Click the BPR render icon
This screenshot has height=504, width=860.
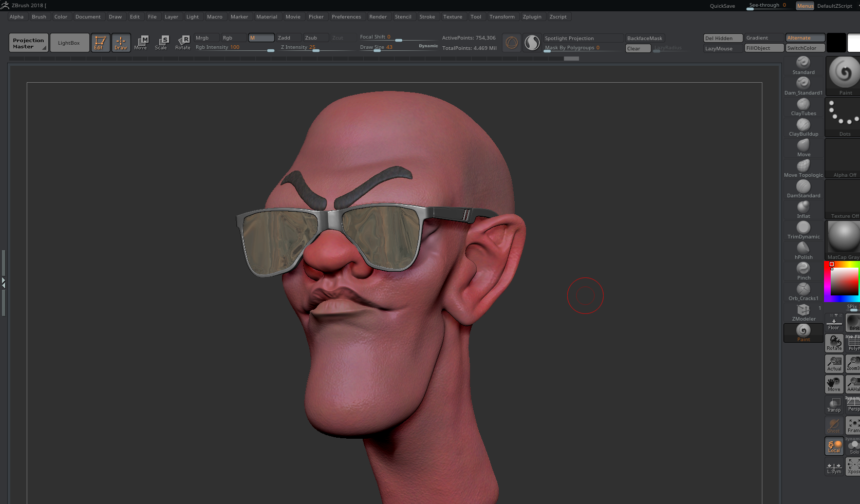(853, 323)
